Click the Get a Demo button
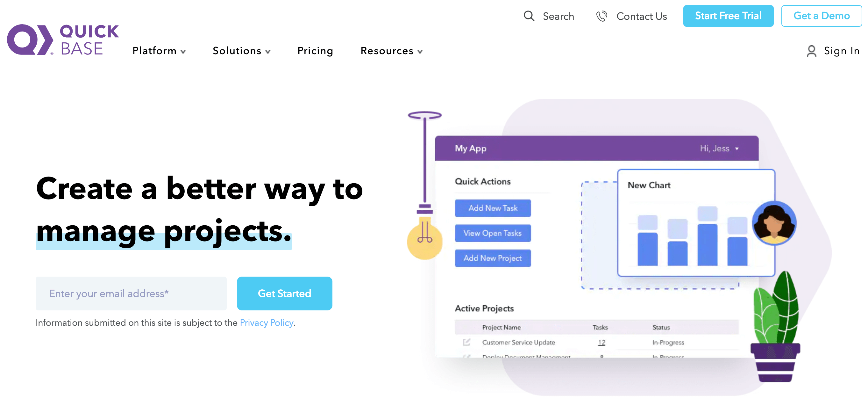Viewport: 868px width, 406px height. 822,16
